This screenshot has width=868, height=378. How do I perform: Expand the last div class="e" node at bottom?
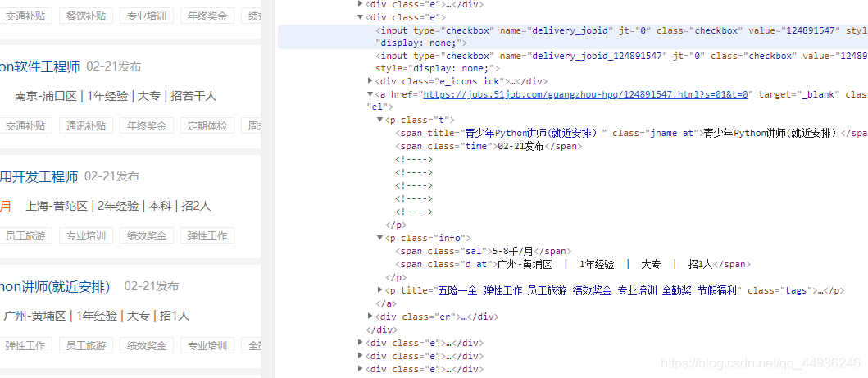coord(361,369)
